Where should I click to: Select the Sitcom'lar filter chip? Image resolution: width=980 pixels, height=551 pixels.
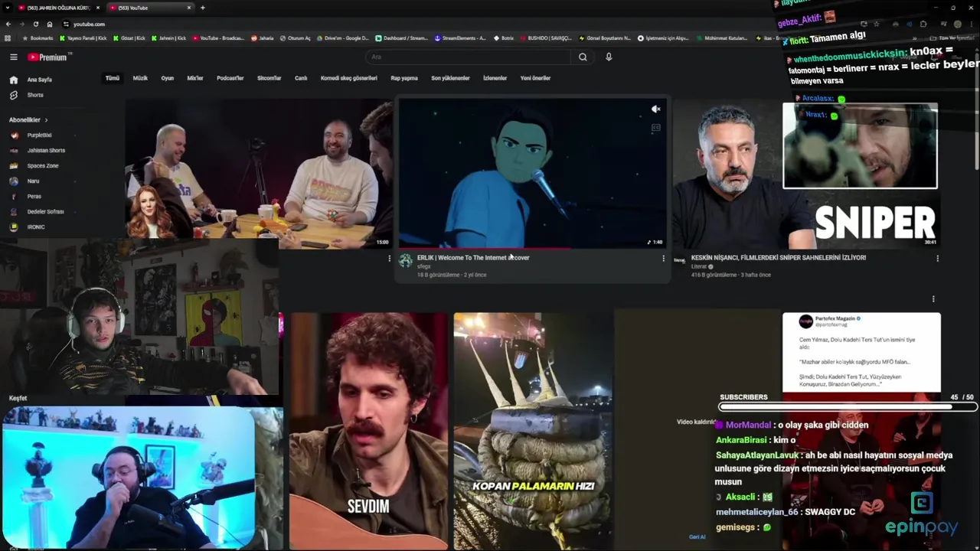pyautogui.click(x=269, y=78)
